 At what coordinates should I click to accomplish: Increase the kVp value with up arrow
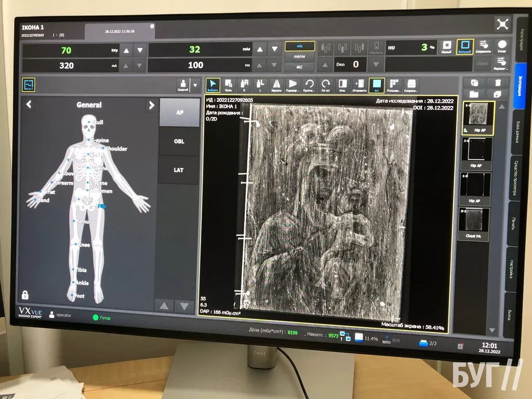pos(127,50)
